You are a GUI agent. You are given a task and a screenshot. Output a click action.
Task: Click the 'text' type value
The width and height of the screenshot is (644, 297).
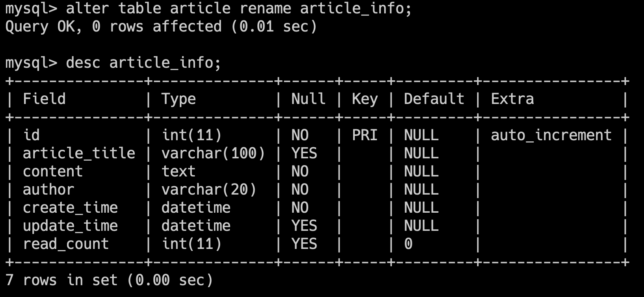(x=179, y=171)
